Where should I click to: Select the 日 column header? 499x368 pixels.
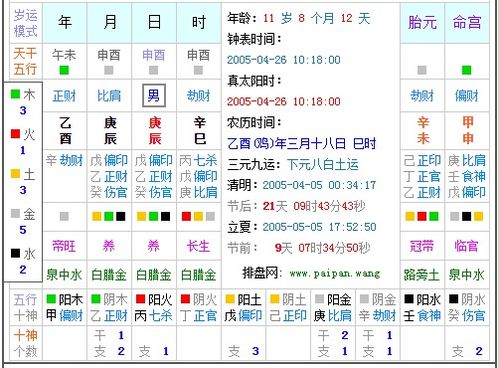tap(154, 23)
